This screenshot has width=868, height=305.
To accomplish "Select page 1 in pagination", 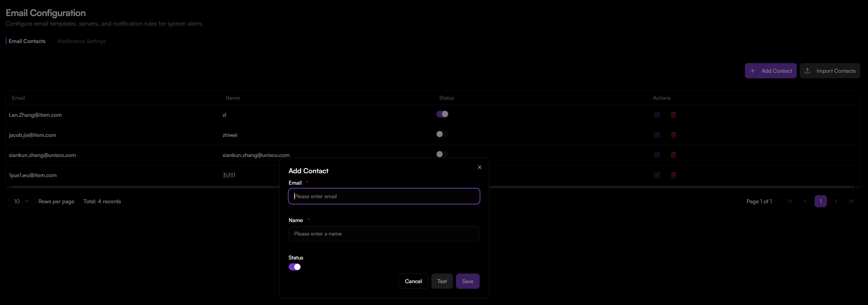I will point(820,201).
